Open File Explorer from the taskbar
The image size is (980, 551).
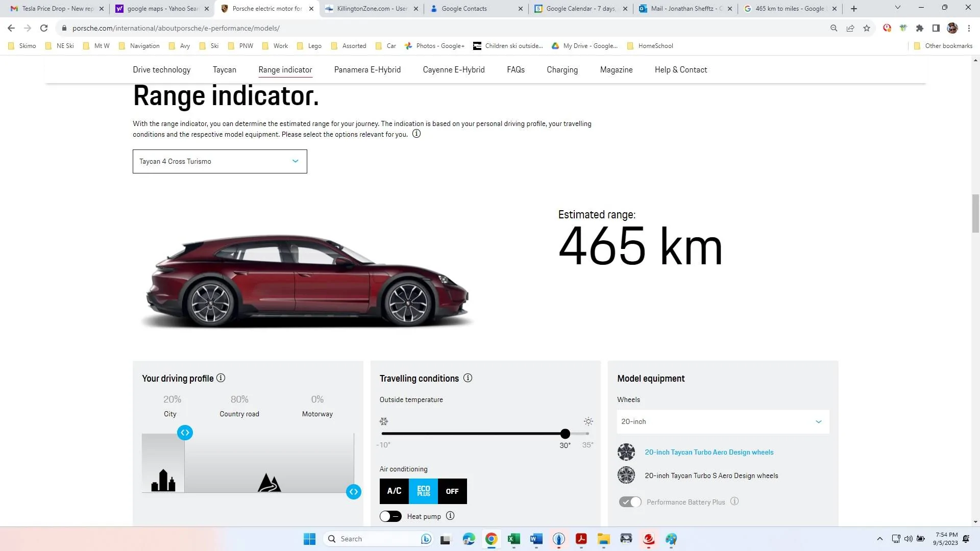pos(604,539)
